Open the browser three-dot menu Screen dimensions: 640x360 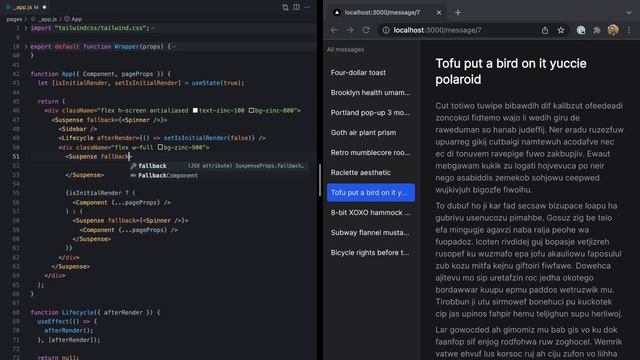[629, 30]
